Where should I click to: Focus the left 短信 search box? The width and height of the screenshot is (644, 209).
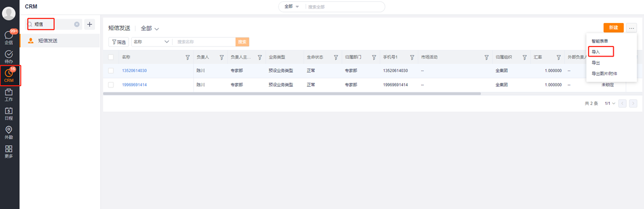pyautogui.click(x=54, y=24)
